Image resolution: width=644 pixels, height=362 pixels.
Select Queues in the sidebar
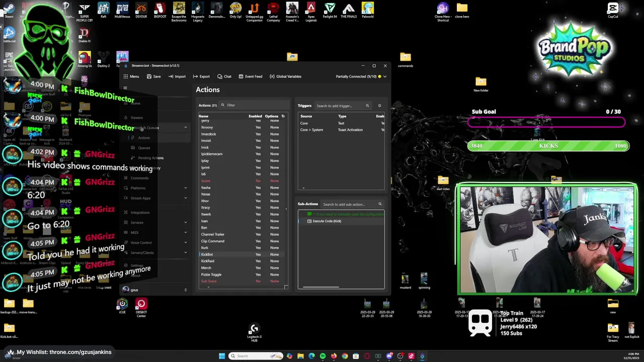pos(144,148)
